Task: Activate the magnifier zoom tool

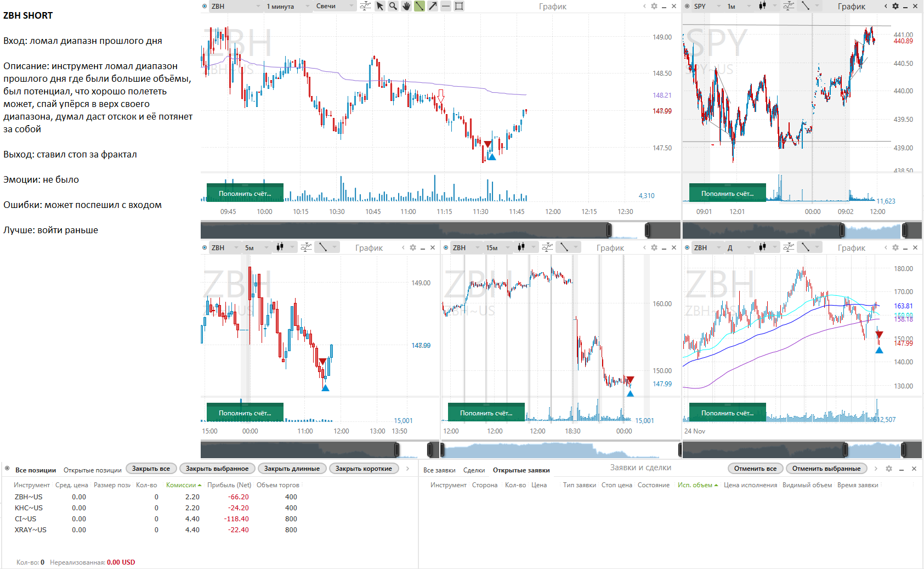Action: (393, 6)
